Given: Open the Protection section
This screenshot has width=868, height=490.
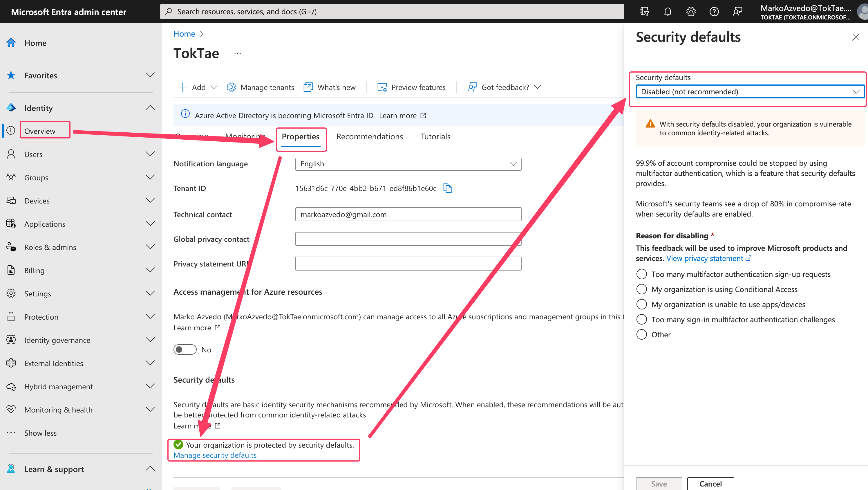Looking at the screenshot, I should pyautogui.click(x=41, y=317).
